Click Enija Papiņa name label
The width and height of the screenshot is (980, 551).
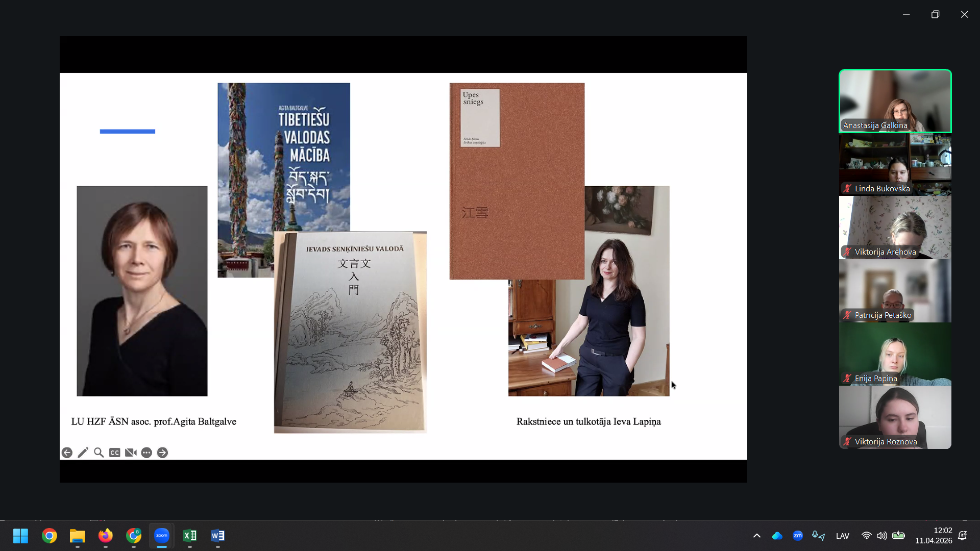click(875, 379)
